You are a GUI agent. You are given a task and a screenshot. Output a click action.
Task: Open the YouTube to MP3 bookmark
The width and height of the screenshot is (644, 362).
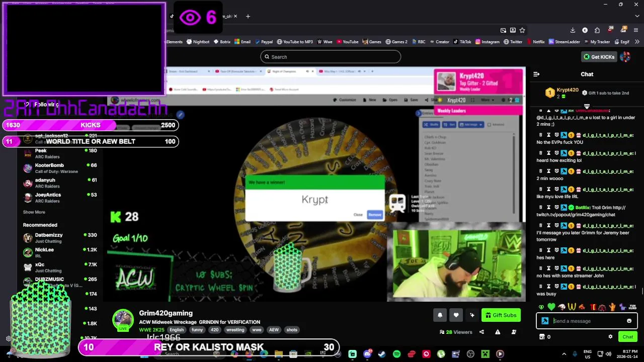pos(294,42)
